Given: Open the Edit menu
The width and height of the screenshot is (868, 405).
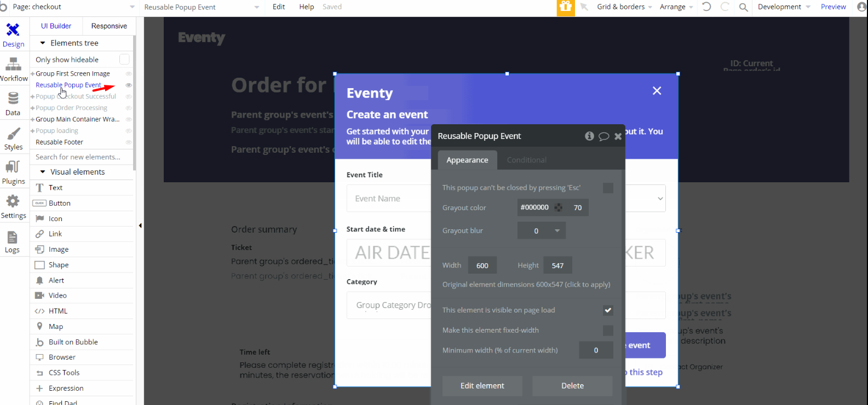Looking at the screenshot, I should pyautogui.click(x=279, y=7).
